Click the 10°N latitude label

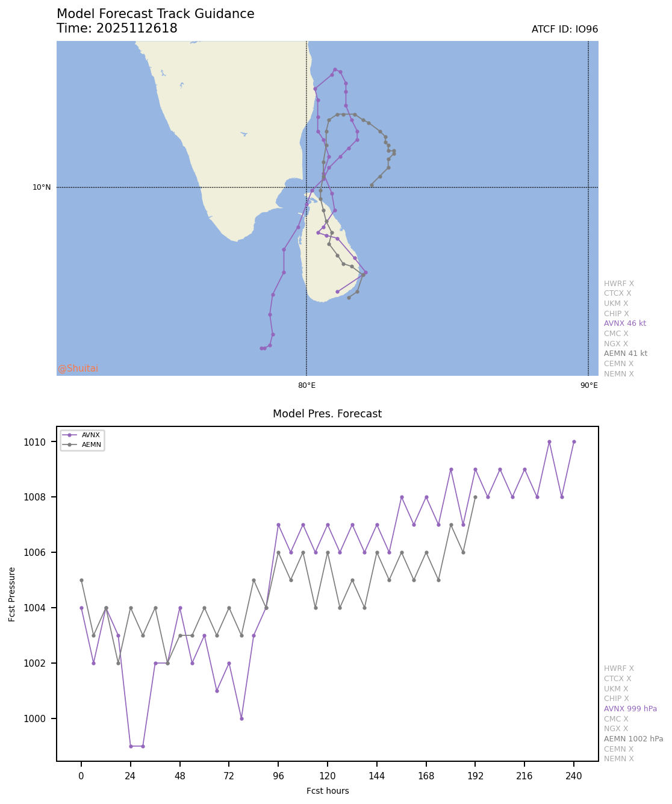(42, 187)
